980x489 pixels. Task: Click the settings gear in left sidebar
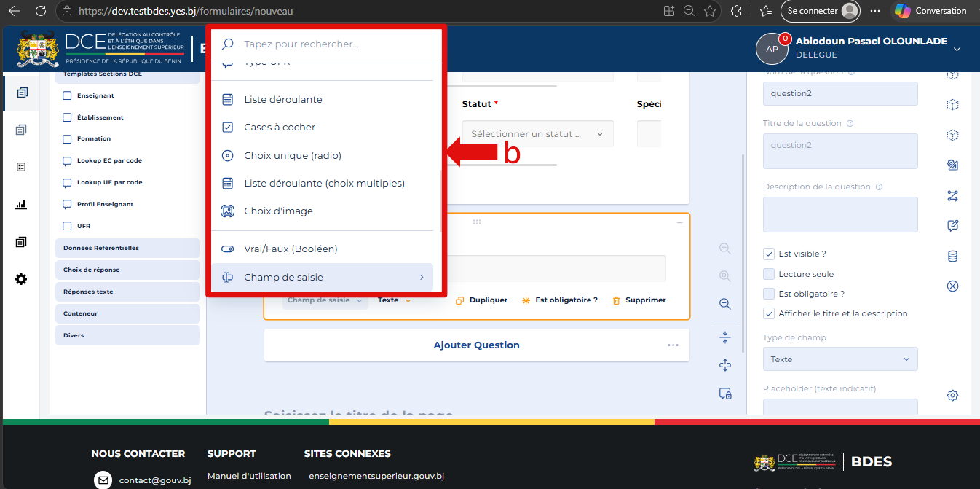point(21,279)
